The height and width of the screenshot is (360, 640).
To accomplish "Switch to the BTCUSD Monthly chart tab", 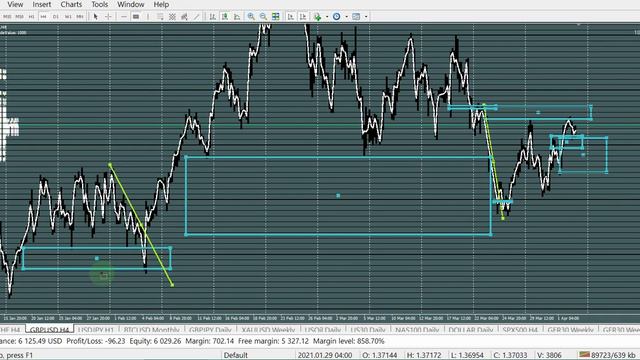I will tap(151, 330).
